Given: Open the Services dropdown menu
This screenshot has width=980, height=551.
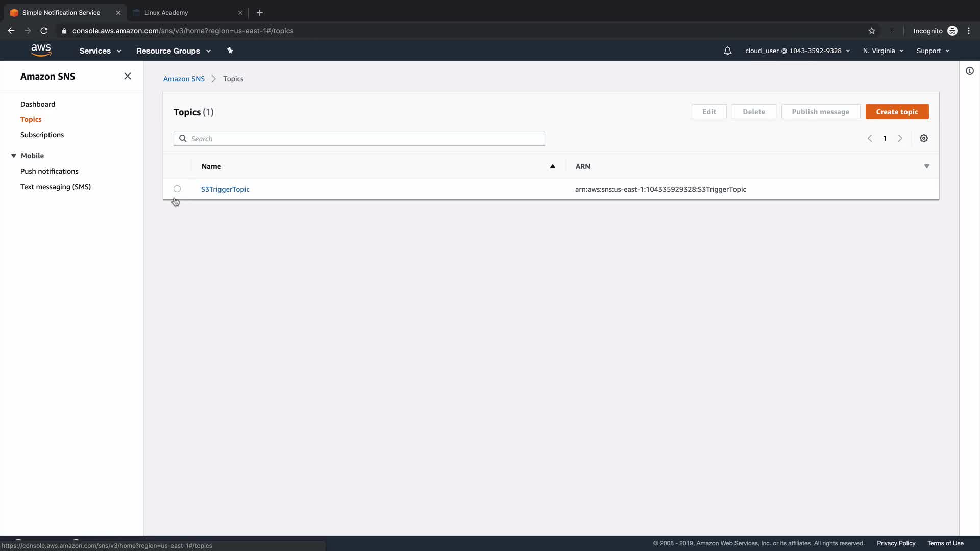Looking at the screenshot, I should tap(100, 51).
